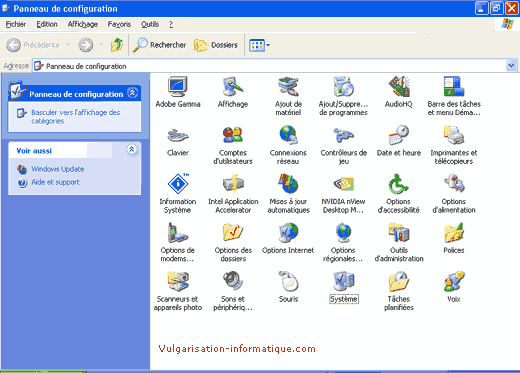Open Ajout de matériel icon
520x373 pixels.
click(288, 87)
